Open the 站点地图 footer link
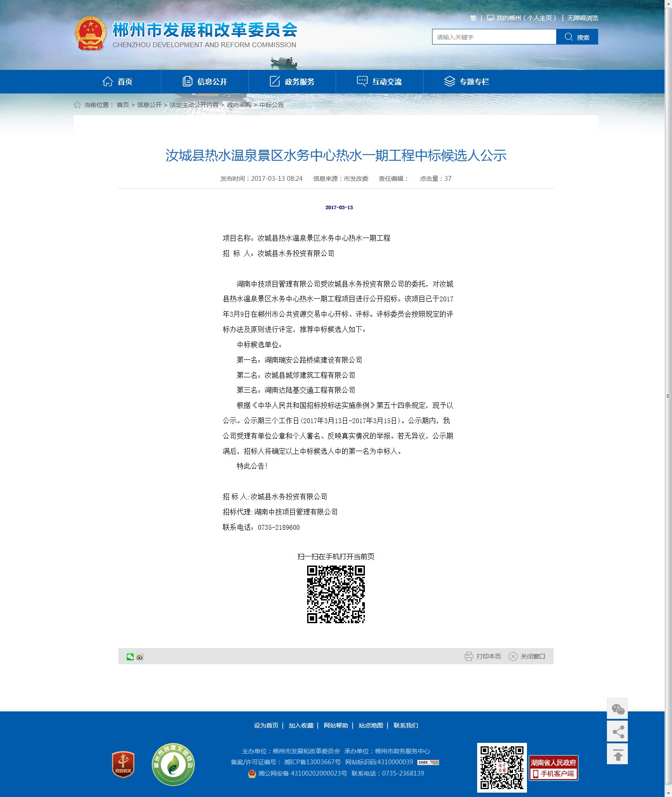Viewport: 672px width, 797px height. coord(371,725)
